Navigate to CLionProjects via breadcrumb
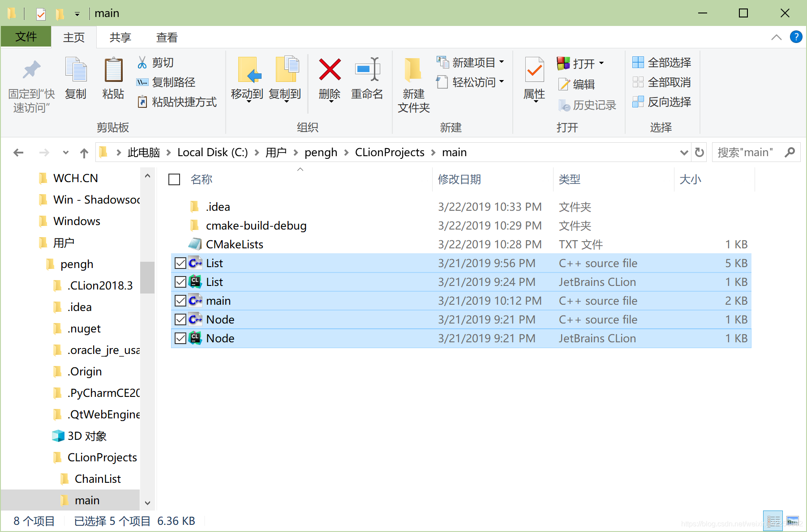This screenshot has width=807, height=532. click(389, 152)
